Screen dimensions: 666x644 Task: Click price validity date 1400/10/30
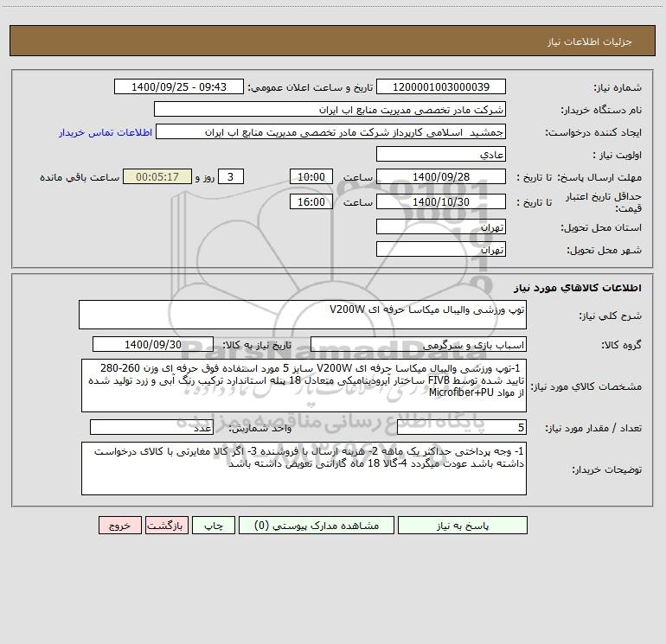(x=441, y=201)
